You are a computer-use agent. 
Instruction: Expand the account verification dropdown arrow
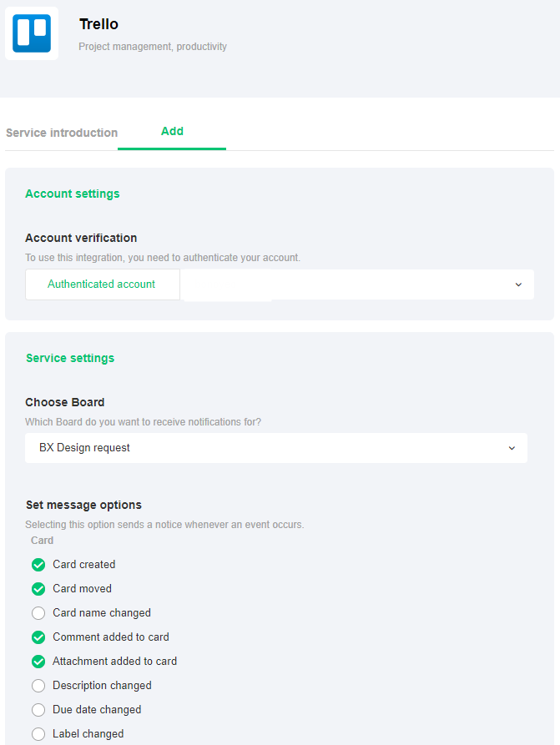click(518, 284)
